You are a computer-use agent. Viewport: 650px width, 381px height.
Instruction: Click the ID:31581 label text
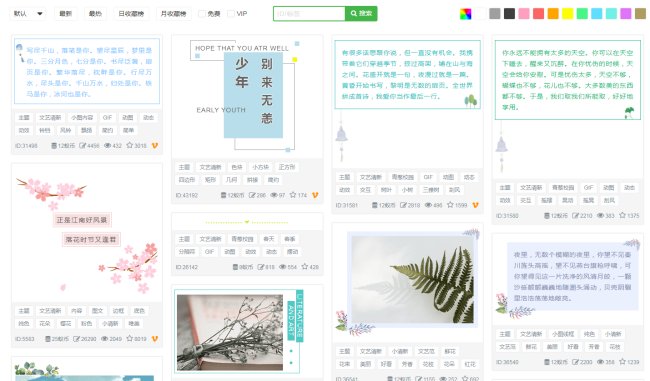[347, 205]
